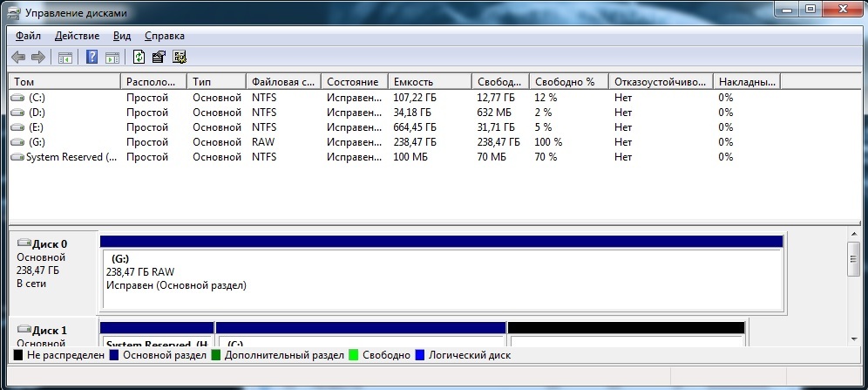Click the scroll down arrow of disk pane
868x390 pixels.
855,339
